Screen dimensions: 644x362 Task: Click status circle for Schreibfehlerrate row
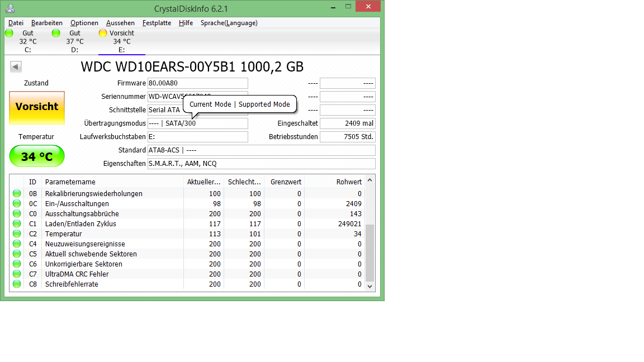(x=17, y=284)
